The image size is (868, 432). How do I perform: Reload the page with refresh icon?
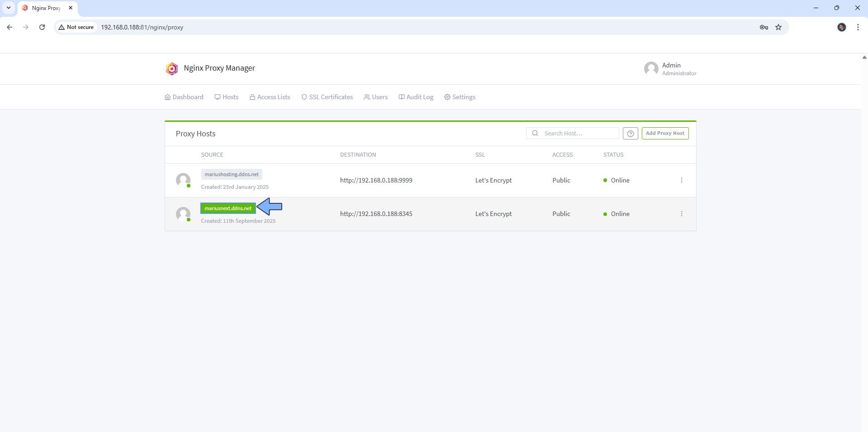(42, 27)
